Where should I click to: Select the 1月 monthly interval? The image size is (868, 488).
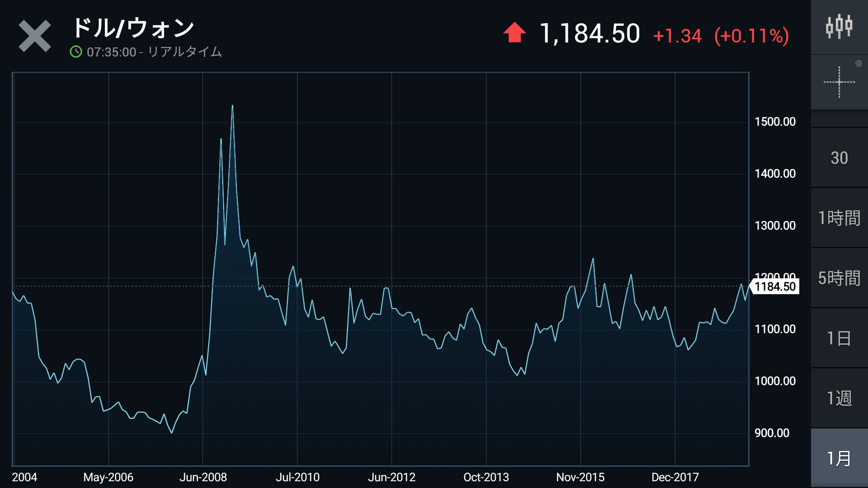click(839, 458)
